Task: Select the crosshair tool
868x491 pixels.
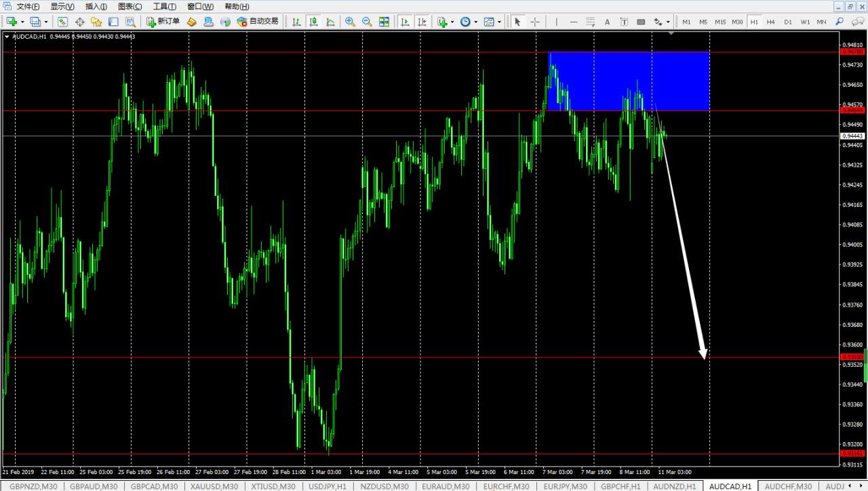Action: pos(535,22)
